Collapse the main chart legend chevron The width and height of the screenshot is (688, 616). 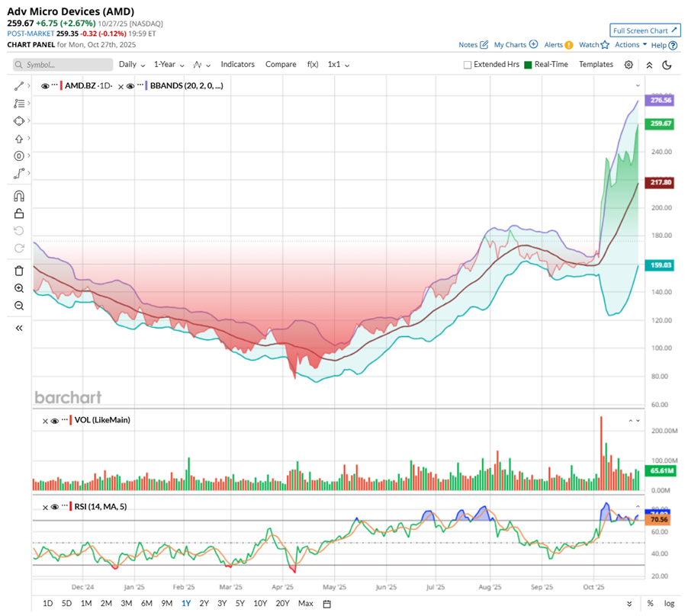point(638,85)
